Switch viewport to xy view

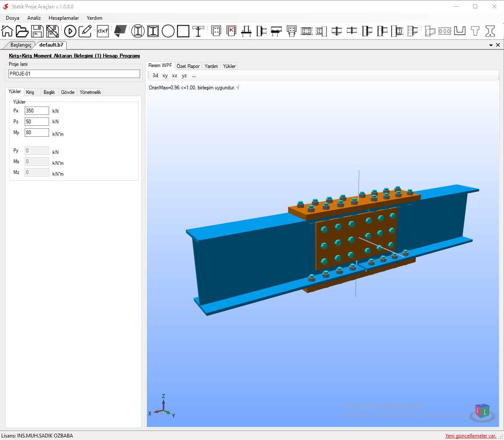tap(165, 76)
